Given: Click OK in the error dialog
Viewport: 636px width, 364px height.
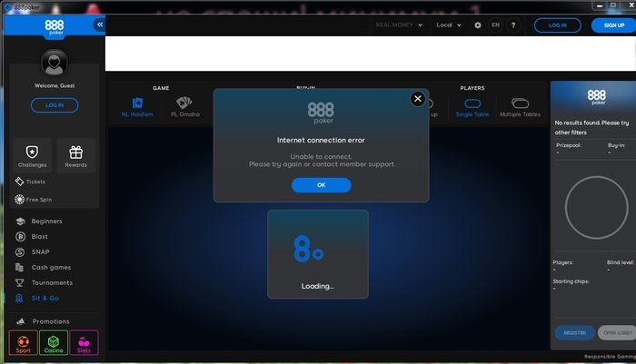Looking at the screenshot, I should click(x=322, y=185).
